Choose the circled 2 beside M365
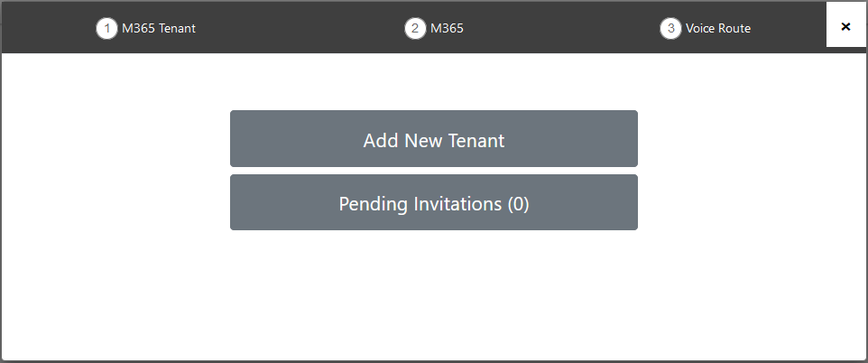Screen dimensions: 868x363 (415, 28)
